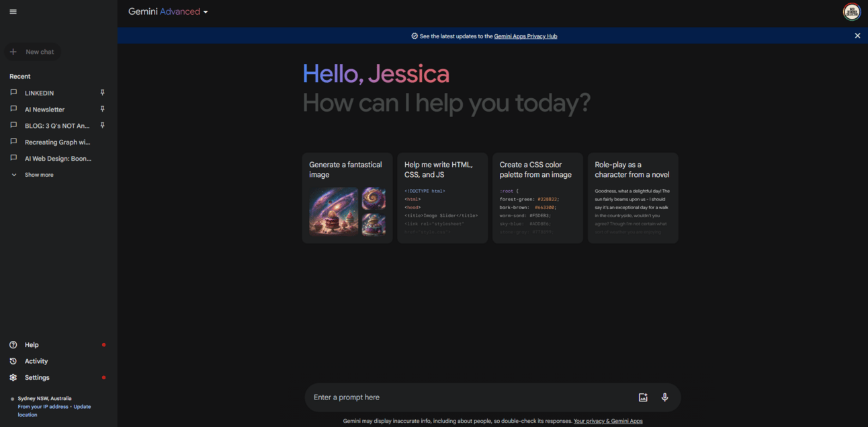Open the Recreating Graph wi... chat

coord(58,142)
